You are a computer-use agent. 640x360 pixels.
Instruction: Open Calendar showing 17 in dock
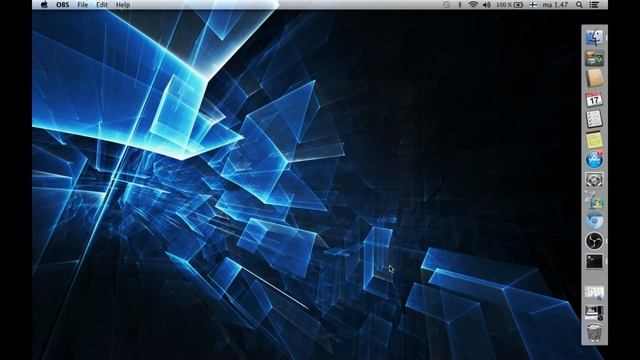(x=594, y=99)
